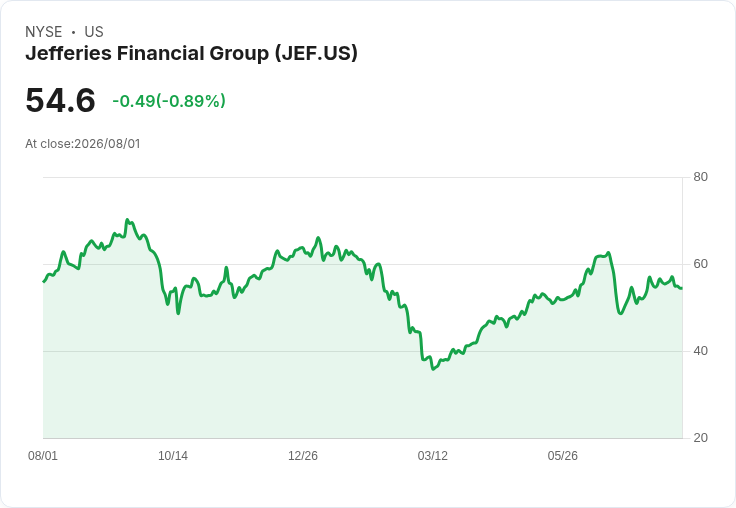Click the first point on the price line
The image size is (736, 508).
pos(44,281)
